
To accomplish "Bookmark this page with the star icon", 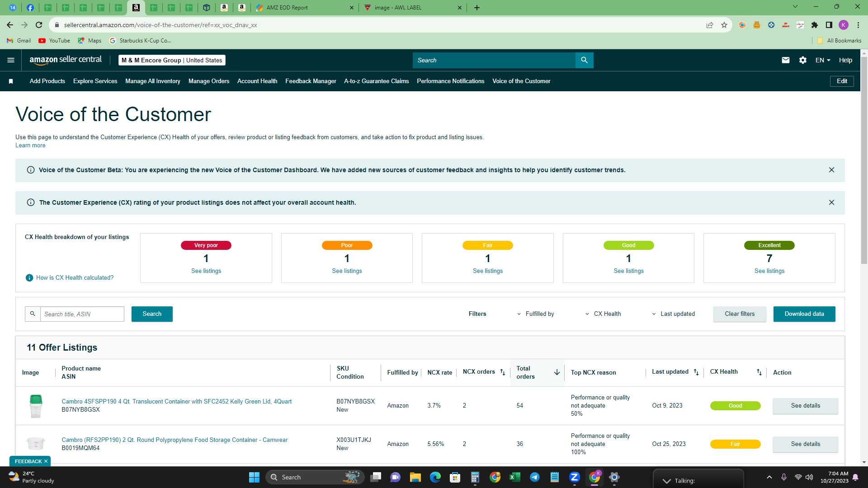I will 724,25.
